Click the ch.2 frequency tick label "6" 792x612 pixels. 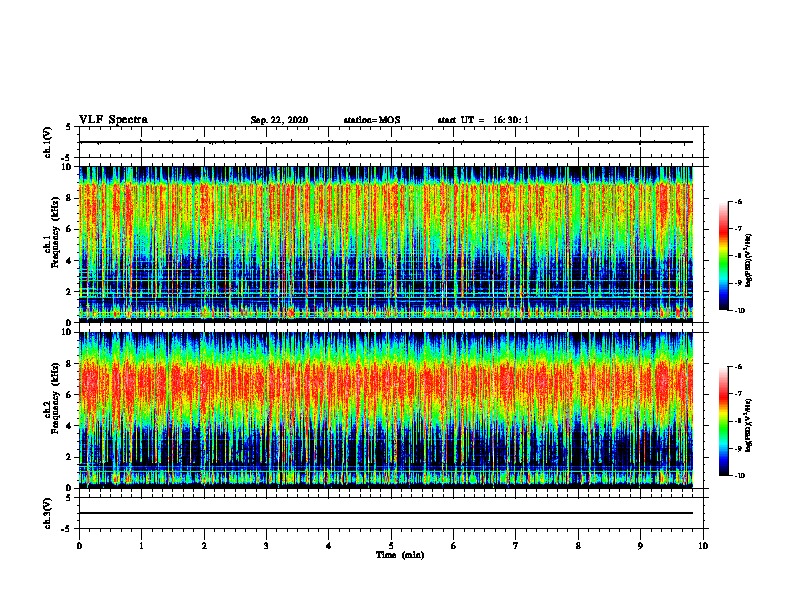tap(69, 395)
